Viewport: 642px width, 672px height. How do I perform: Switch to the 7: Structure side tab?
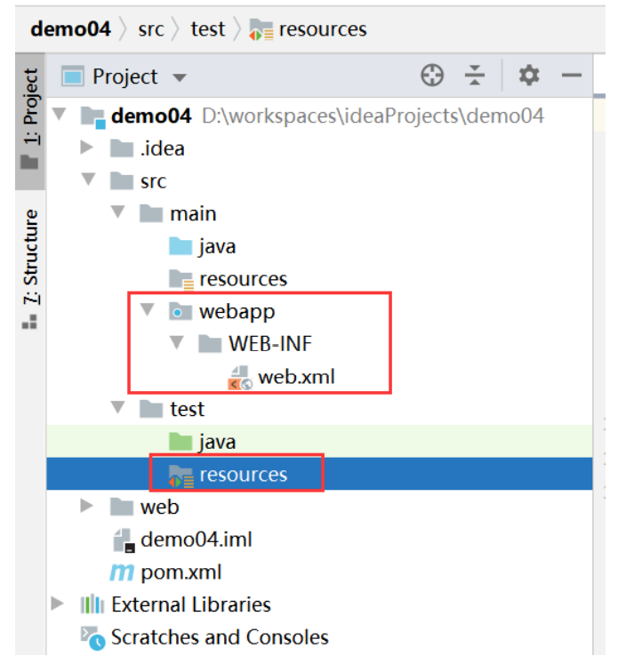pos(30,268)
